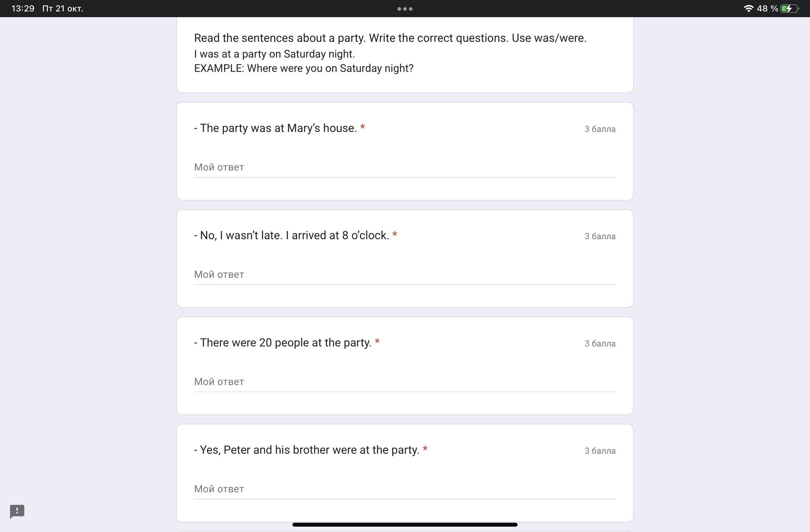
Task: Click "3 балла" beside 20 people question
Action: [x=600, y=344]
